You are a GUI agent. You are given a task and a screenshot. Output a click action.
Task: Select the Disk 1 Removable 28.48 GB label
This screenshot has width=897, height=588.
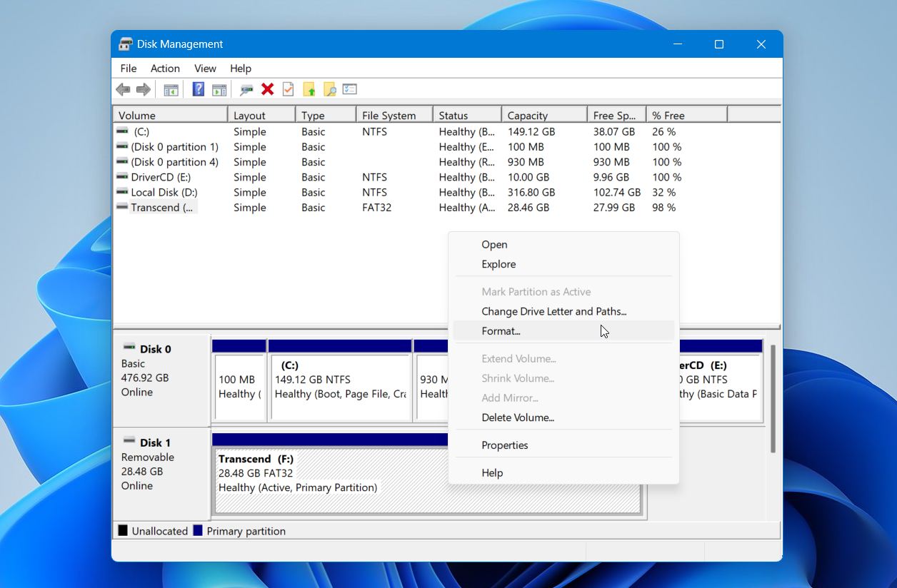[x=161, y=474]
